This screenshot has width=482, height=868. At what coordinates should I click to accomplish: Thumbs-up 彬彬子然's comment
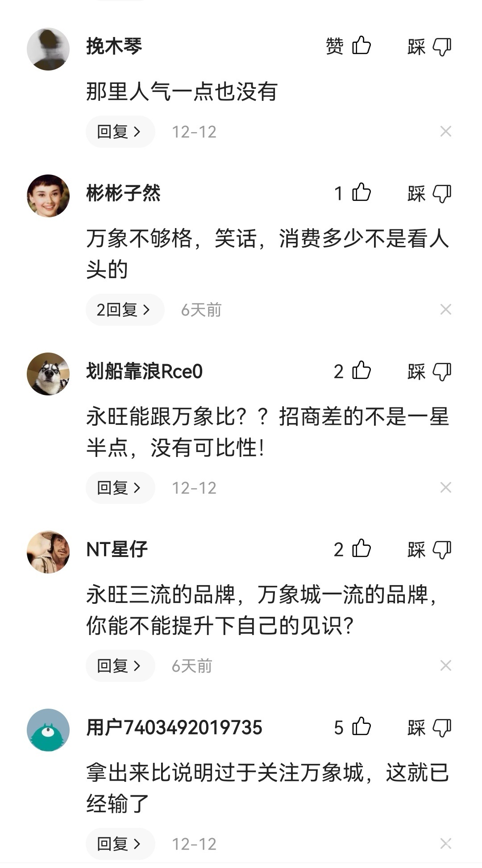click(361, 193)
